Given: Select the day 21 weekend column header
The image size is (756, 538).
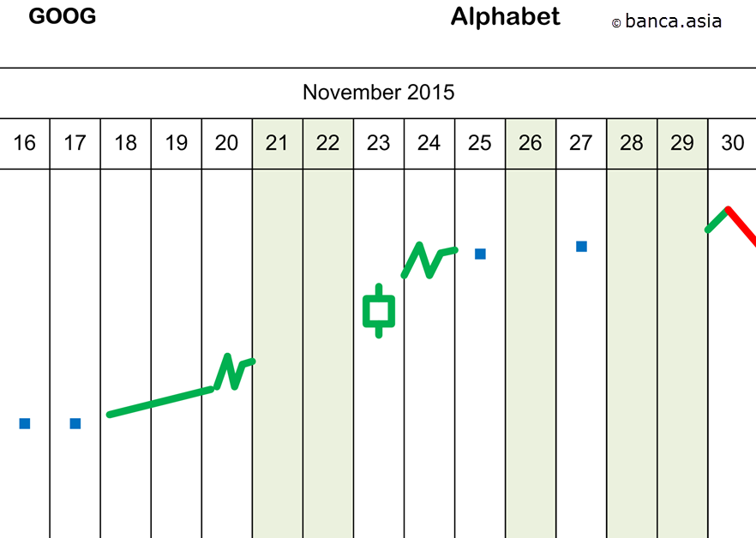Looking at the screenshot, I should tap(277, 143).
